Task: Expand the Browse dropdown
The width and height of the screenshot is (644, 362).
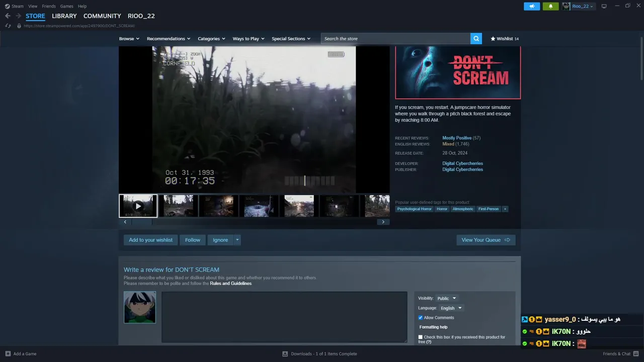Action: [129, 39]
